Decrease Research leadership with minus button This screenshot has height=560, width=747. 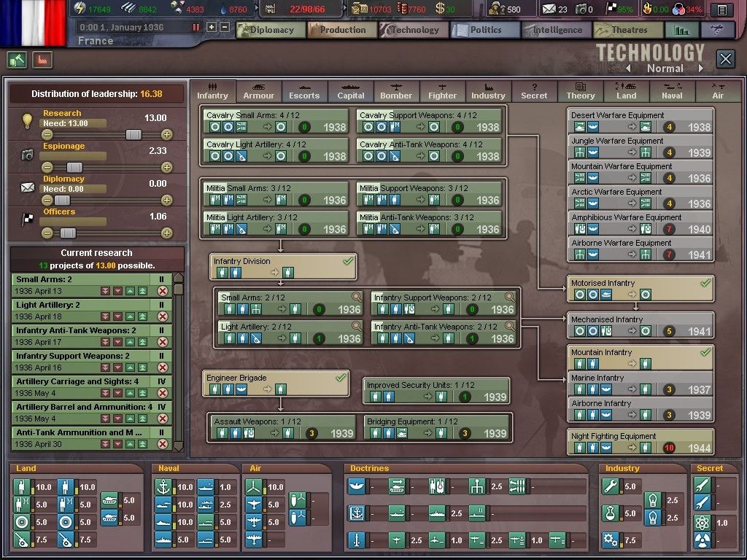coord(47,135)
